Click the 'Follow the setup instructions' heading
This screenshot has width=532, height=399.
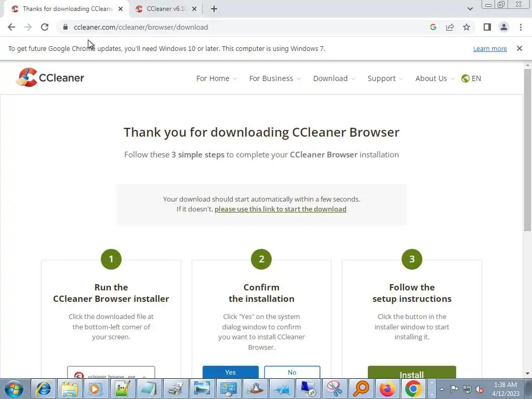[x=412, y=293]
